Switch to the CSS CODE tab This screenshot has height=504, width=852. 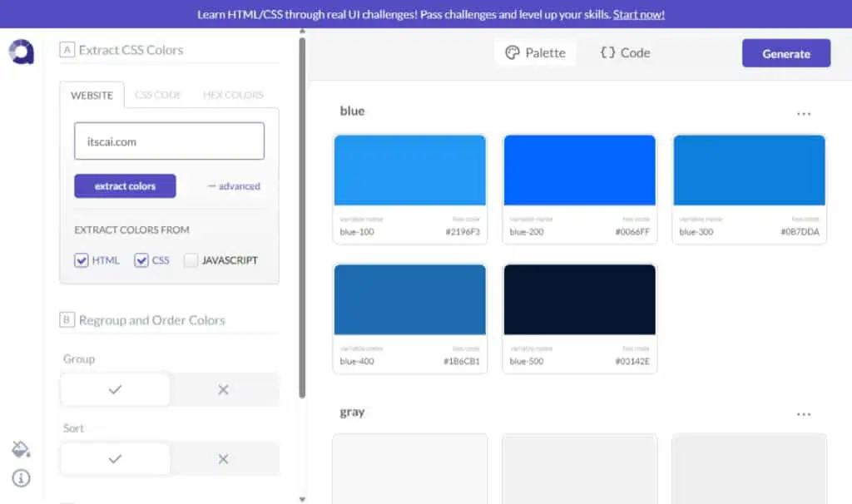click(x=157, y=95)
